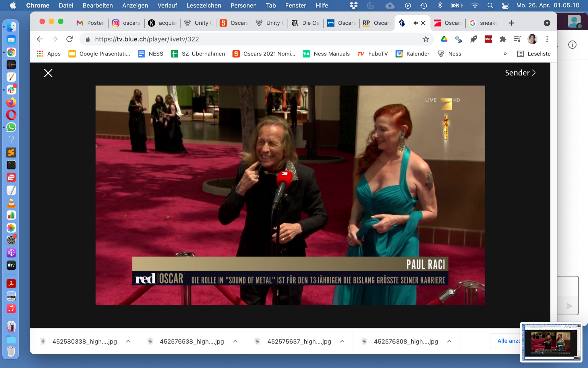Toggle the Bluetooth menu bar icon
This screenshot has height=368, width=588.
coord(440,5)
